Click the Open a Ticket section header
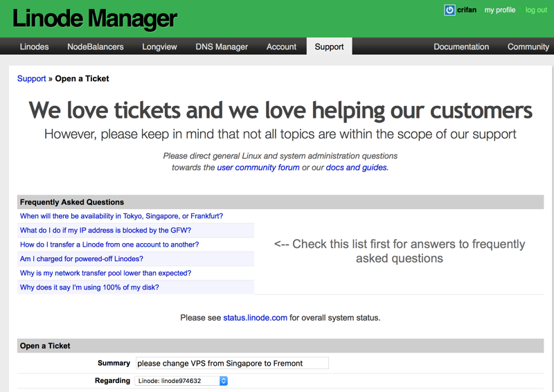 [280, 346]
